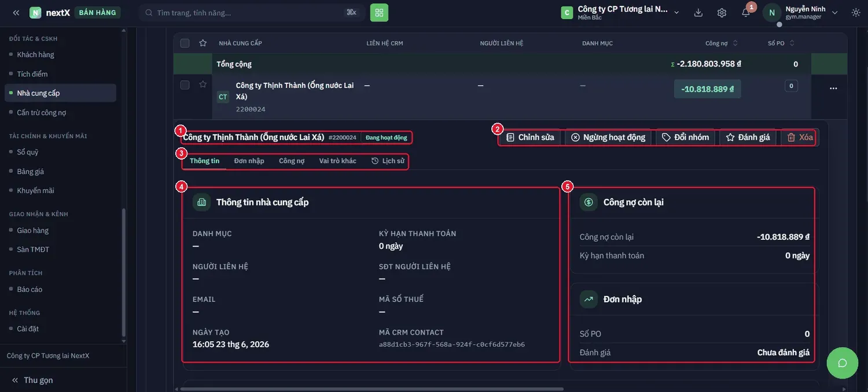
Task: Click the creation date 16:05 23 thg 6, 2026
Action: (231, 345)
